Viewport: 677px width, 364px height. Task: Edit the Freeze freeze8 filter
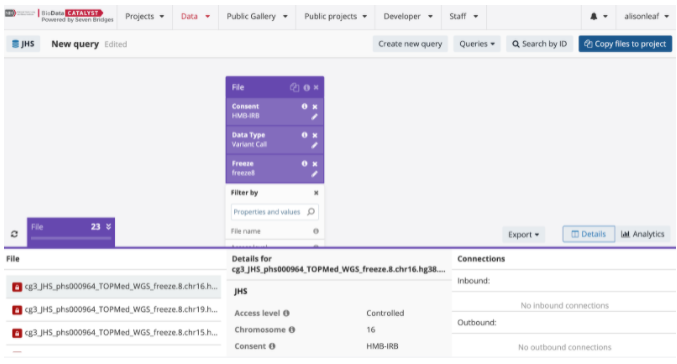click(x=314, y=174)
